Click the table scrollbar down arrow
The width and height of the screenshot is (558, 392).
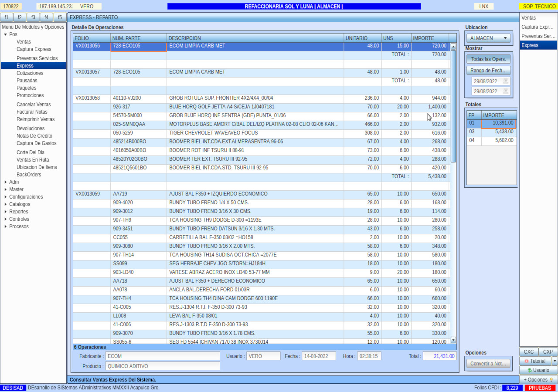pyautogui.click(x=453, y=340)
